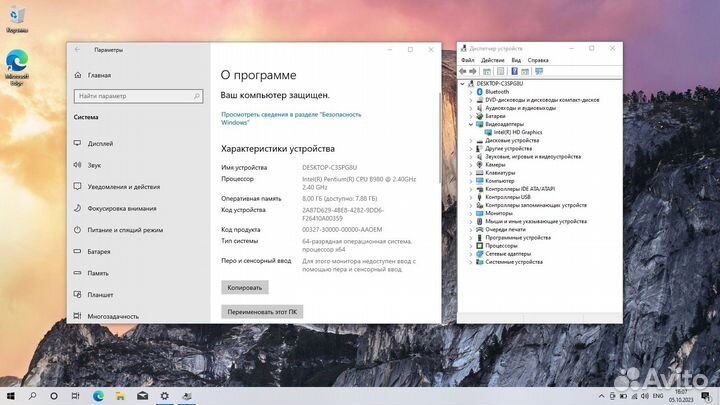Open the Действие menu
Screen dimensions: 720x405
(493, 60)
